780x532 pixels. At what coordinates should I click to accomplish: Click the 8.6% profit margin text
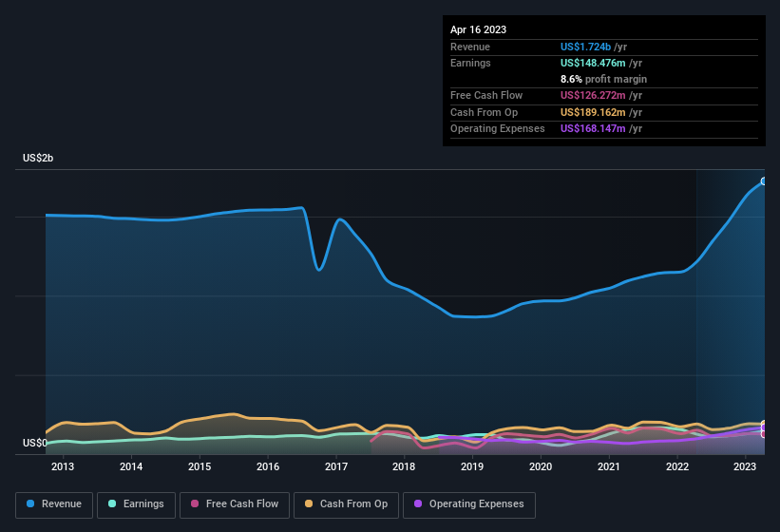[603, 79]
